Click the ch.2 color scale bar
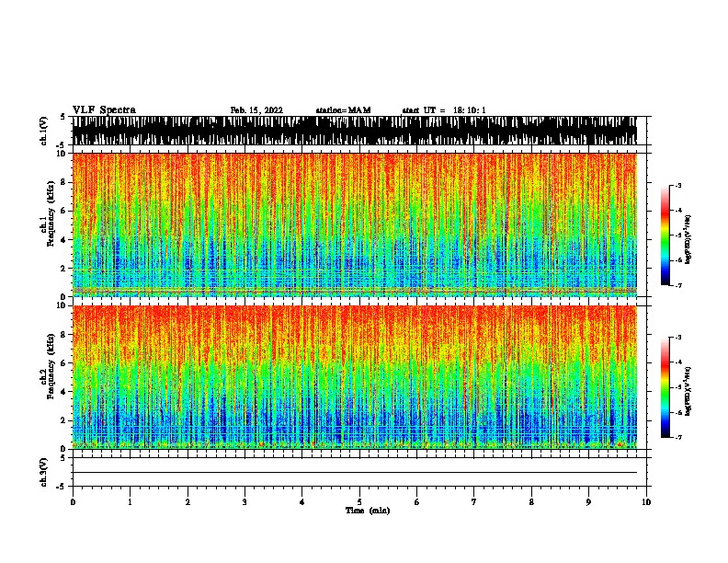The width and height of the screenshot is (728, 563). tap(665, 387)
